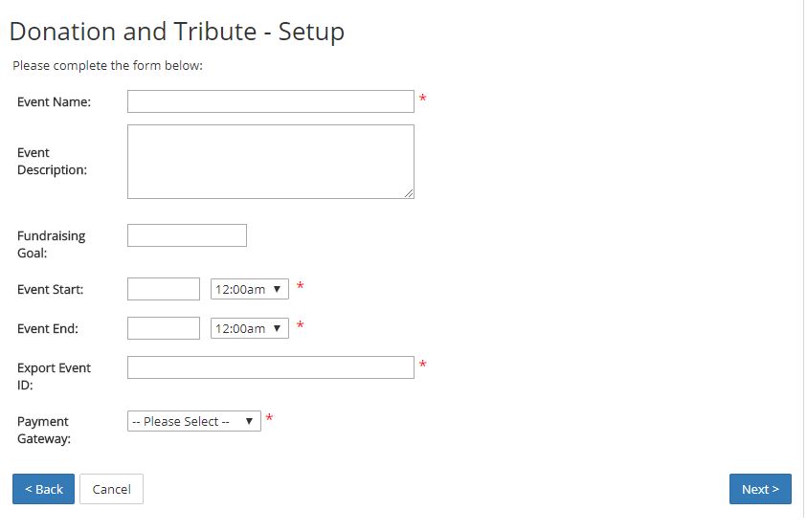Click the Export Event ID field
807x532 pixels.
pos(271,367)
